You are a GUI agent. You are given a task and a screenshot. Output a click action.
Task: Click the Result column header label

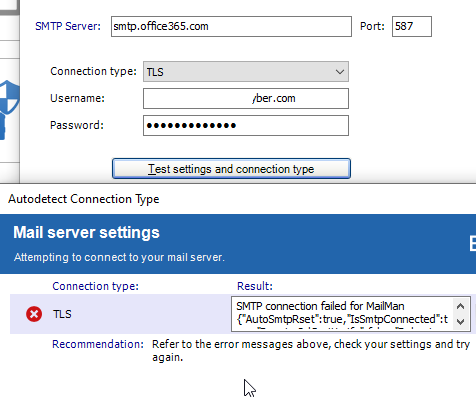click(x=255, y=286)
